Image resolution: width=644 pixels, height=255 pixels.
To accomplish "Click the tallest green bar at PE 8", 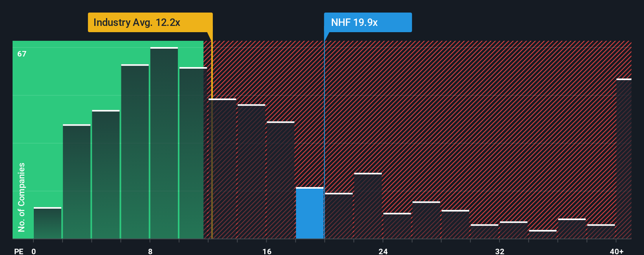I will [164, 143].
